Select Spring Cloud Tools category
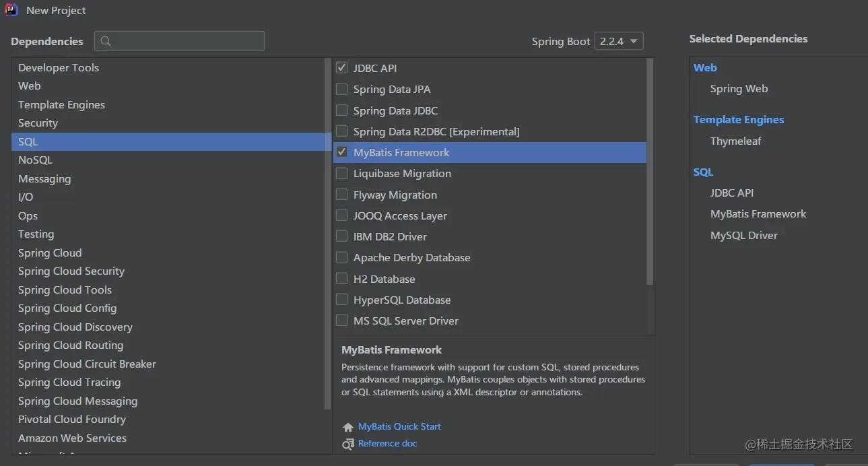The width and height of the screenshot is (868, 466). [x=168, y=290]
